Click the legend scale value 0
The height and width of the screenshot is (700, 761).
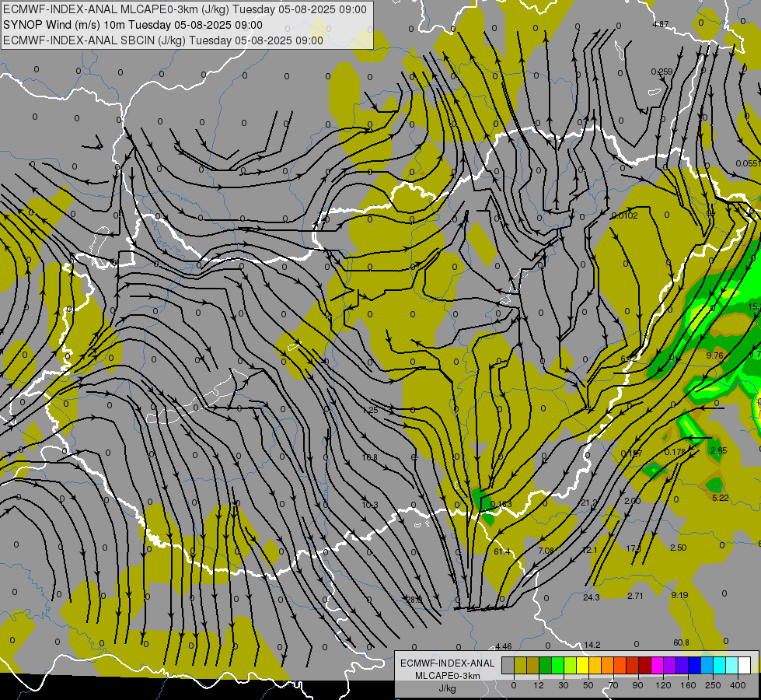coord(514,685)
